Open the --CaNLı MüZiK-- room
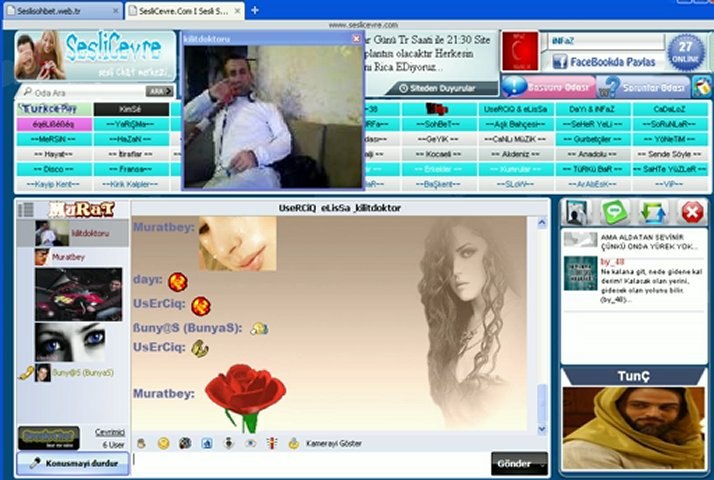This screenshot has width=714, height=480. coord(515,139)
